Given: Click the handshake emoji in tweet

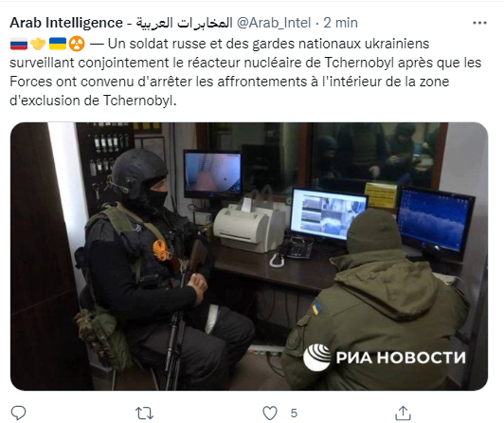Looking at the screenshot, I should pyautogui.click(x=38, y=44).
